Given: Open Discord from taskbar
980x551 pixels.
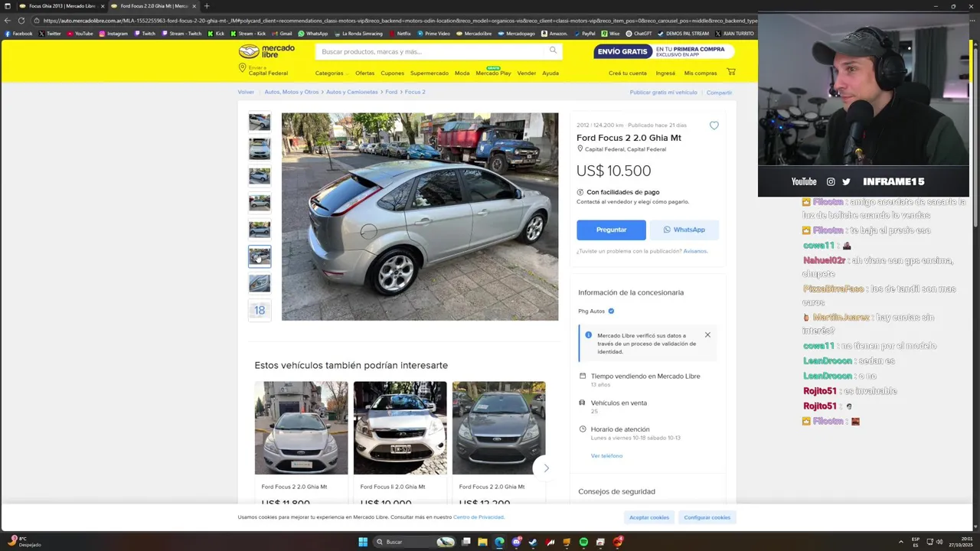Looking at the screenshot, I should click(517, 542).
